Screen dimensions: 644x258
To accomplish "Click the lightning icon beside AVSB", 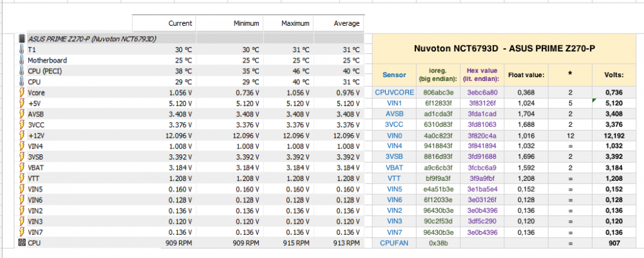I will [22, 114].
